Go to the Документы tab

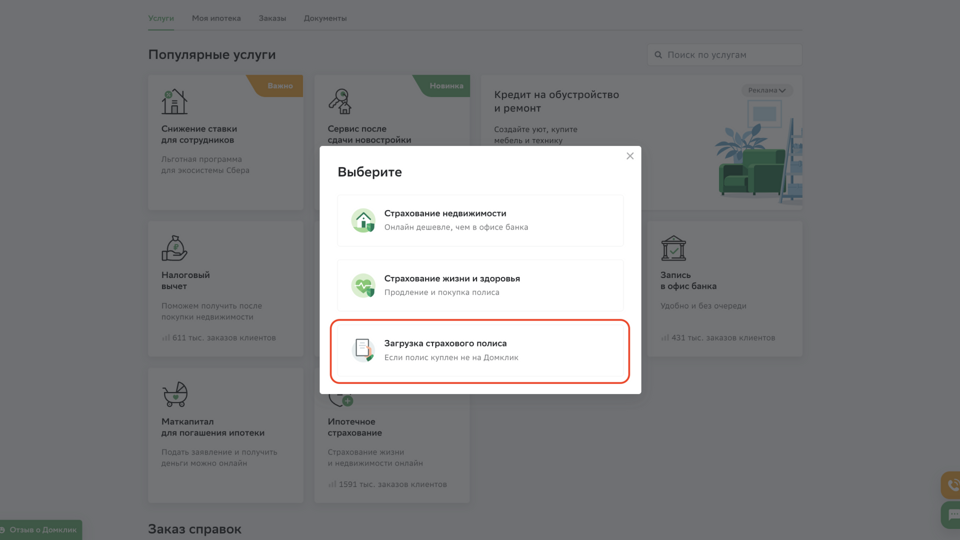point(325,18)
